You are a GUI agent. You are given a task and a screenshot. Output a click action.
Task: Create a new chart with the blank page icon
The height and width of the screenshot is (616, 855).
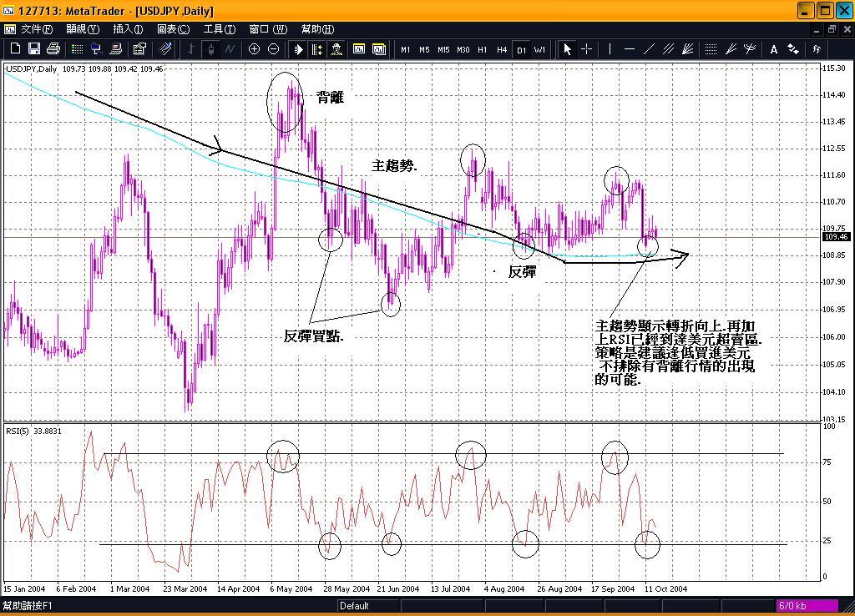pos(15,49)
